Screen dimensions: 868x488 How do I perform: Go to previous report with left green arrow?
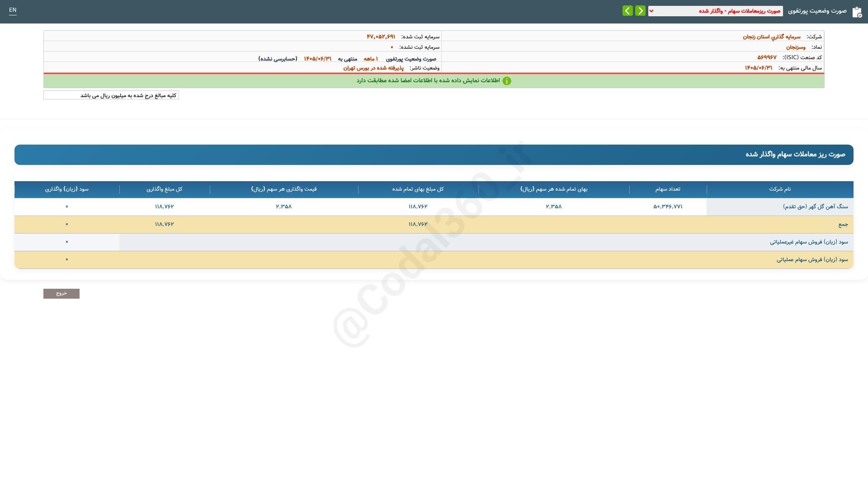[x=627, y=11]
